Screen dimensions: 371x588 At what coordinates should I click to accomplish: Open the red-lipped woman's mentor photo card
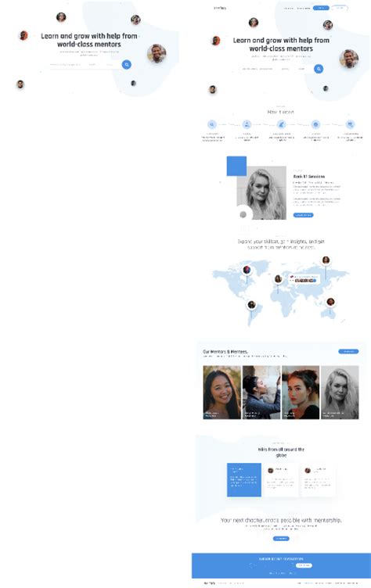tap(301, 393)
